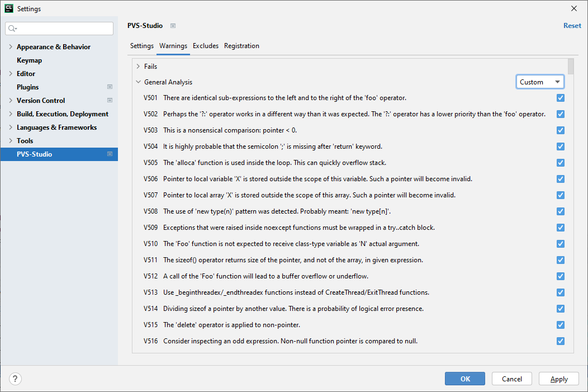The width and height of the screenshot is (588, 392).
Task: Click the project-level icon beside Version Control
Action: 110,101
